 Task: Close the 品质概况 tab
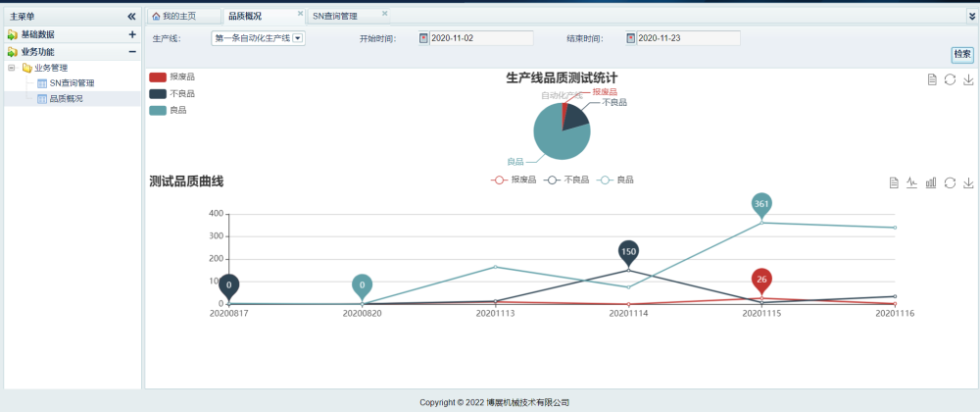(x=300, y=13)
